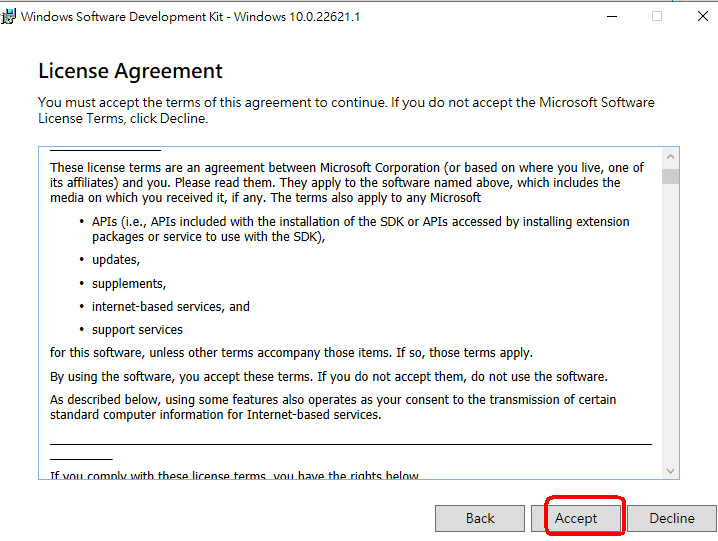
Task: Close the Windows SDK installer window
Action: (x=702, y=16)
